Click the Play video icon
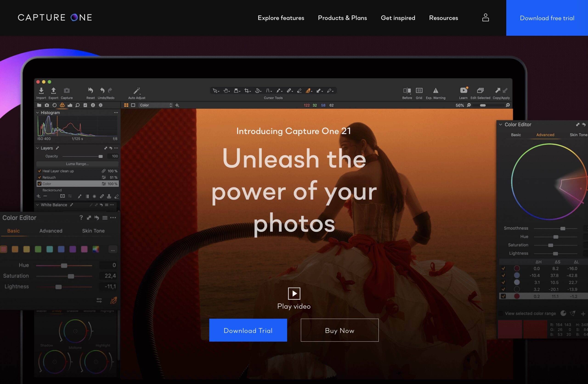Viewport: 588px width, 384px height. 294,293
